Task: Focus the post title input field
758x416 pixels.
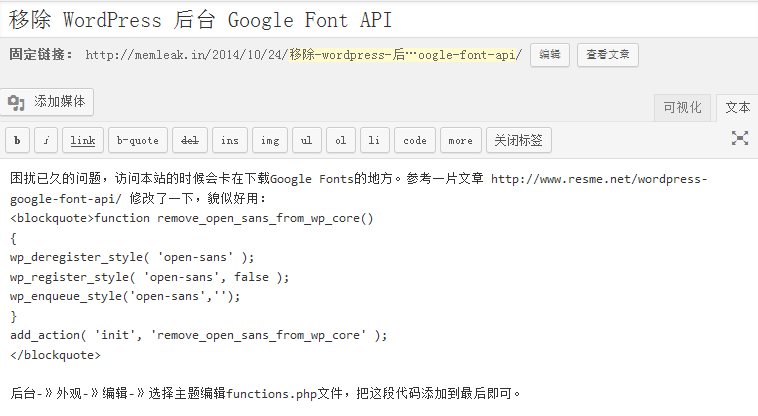Action: click(379, 20)
